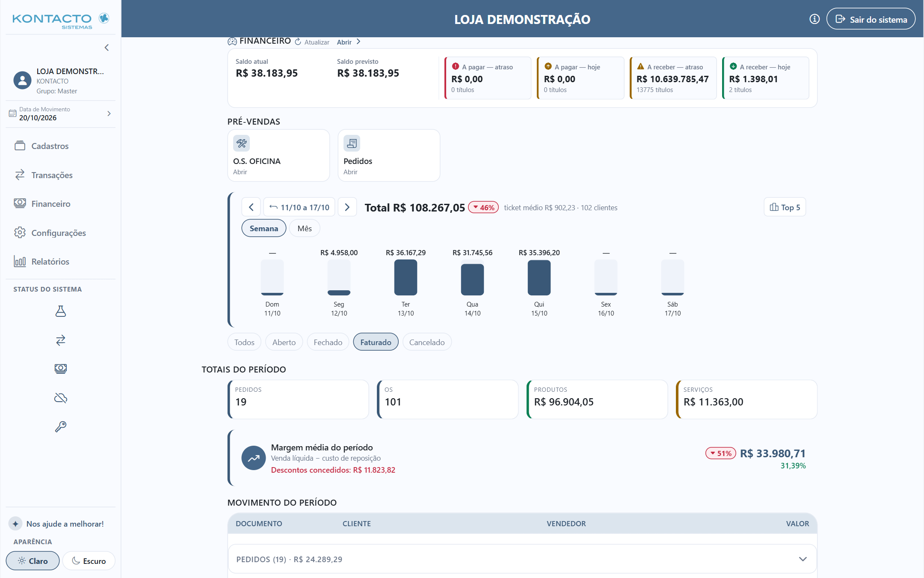
Task: Open the A receber — hoje card
Action: (766, 78)
